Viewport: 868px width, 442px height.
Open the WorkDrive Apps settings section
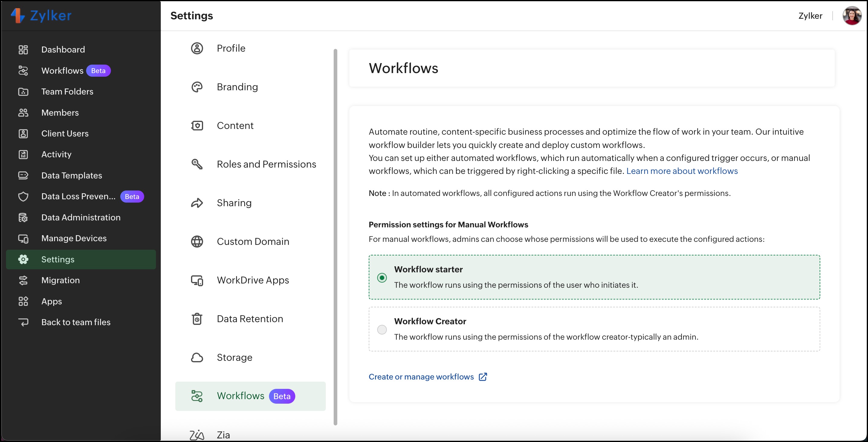tap(252, 280)
